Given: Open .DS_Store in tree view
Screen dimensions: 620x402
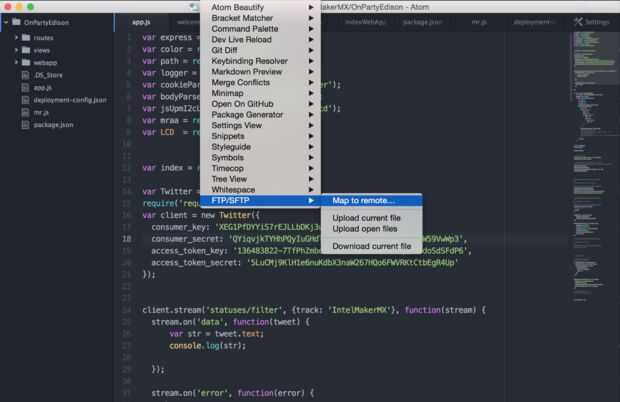Looking at the screenshot, I should (48, 75).
